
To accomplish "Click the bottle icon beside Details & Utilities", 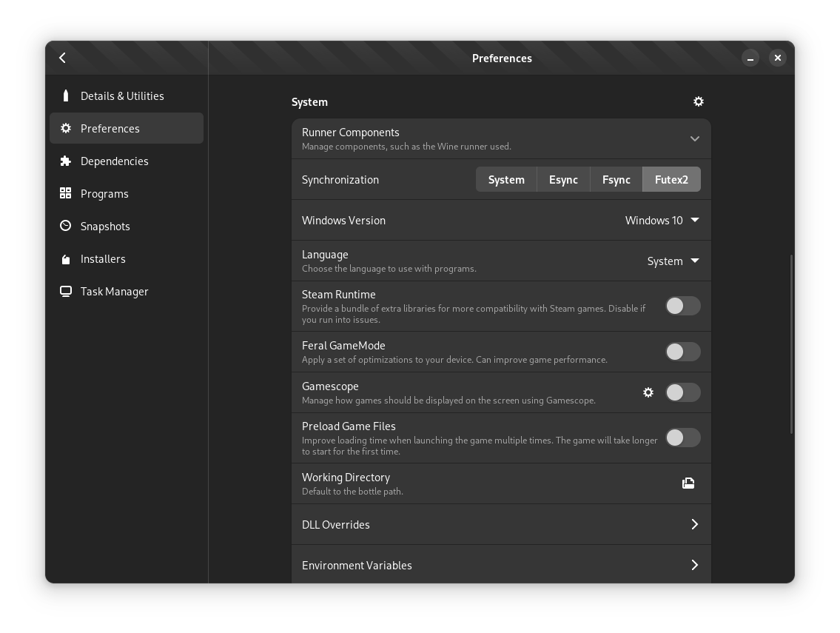I will pyautogui.click(x=66, y=96).
